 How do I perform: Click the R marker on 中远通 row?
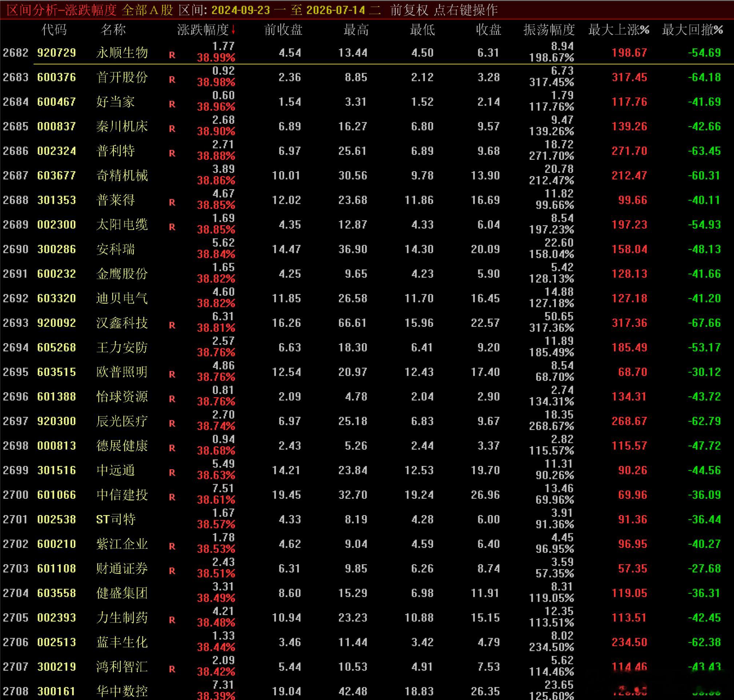click(172, 472)
